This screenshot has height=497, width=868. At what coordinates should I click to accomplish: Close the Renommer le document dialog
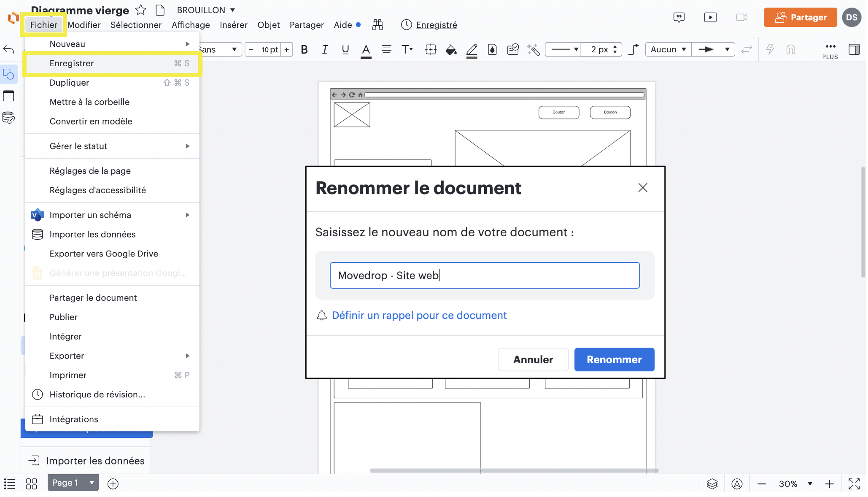coord(643,188)
